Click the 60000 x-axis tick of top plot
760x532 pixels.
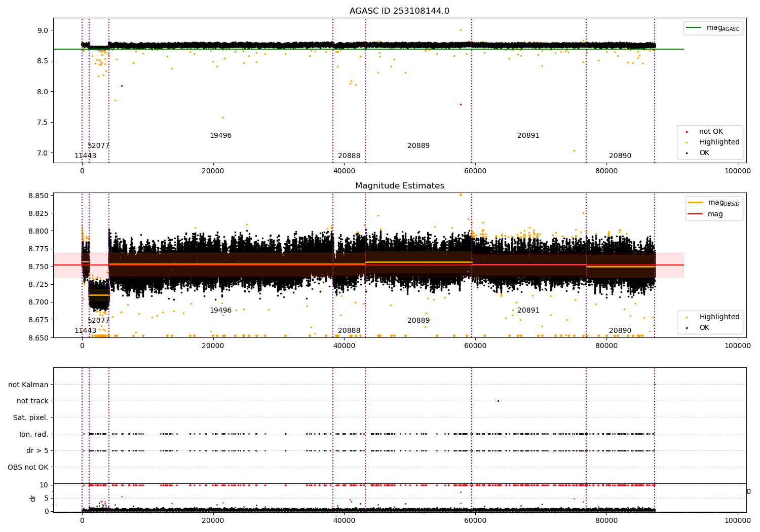475,171
